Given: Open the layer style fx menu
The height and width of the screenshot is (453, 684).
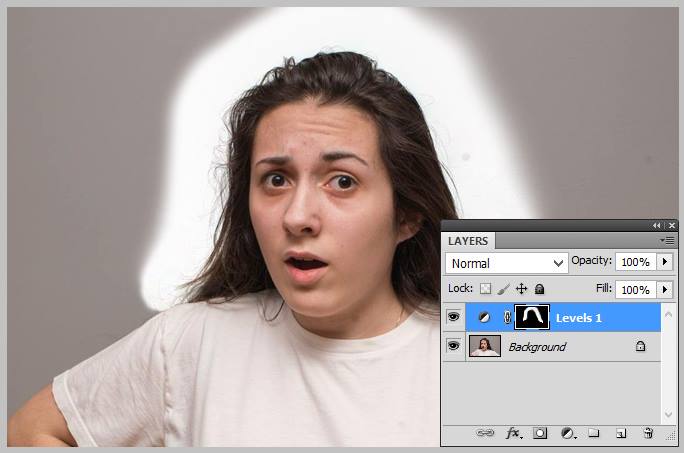Looking at the screenshot, I should click(x=514, y=434).
